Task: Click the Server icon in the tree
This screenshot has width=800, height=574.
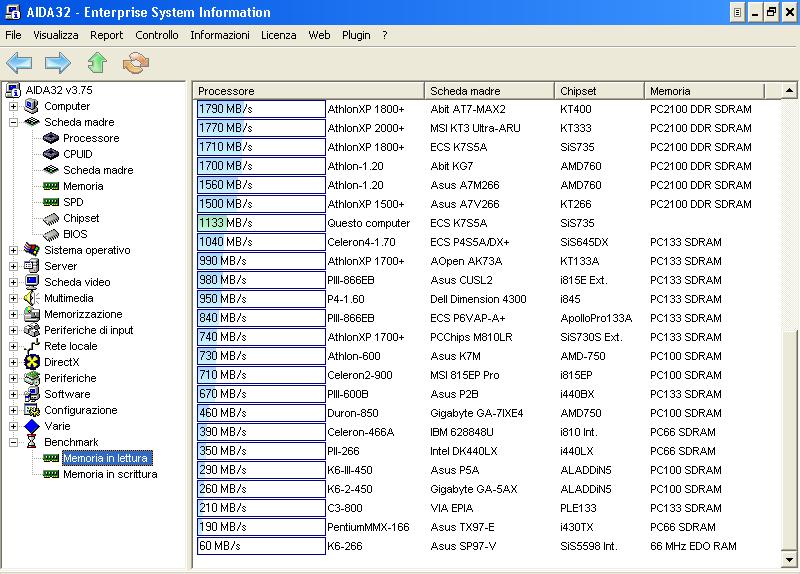Action: point(32,266)
